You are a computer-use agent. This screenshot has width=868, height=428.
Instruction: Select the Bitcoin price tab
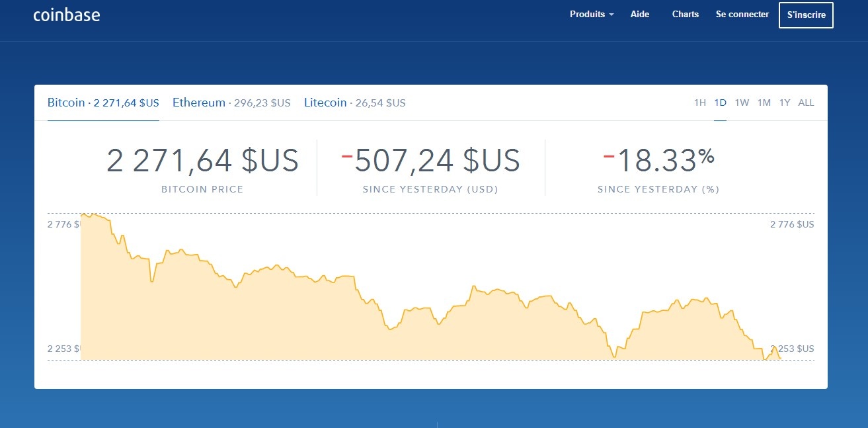tap(102, 103)
